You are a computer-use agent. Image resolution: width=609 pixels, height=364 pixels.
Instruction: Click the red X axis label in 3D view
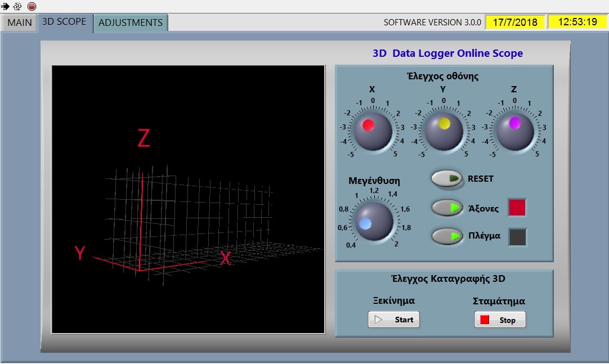tap(226, 258)
